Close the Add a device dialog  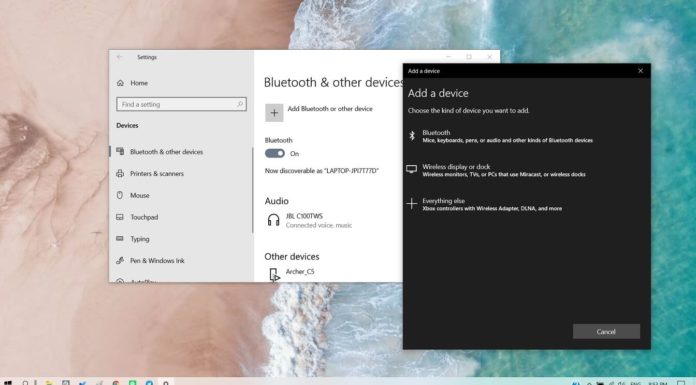(640, 71)
